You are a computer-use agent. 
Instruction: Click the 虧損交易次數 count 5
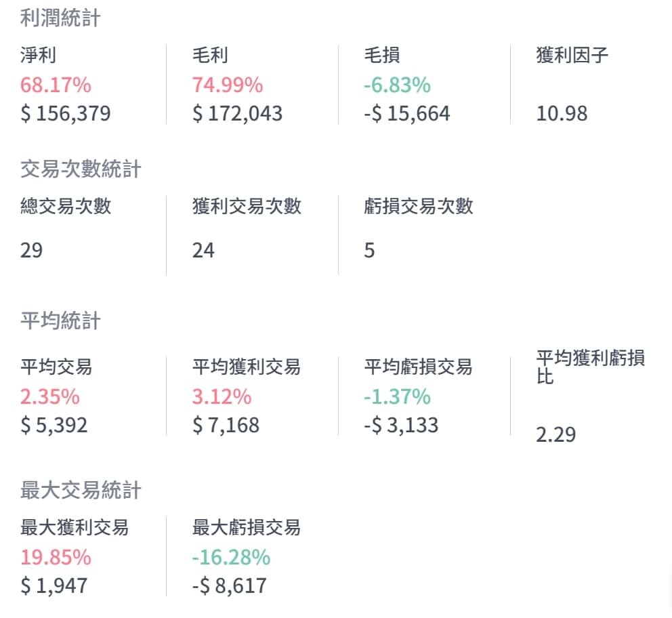click(x=369, y=251)
